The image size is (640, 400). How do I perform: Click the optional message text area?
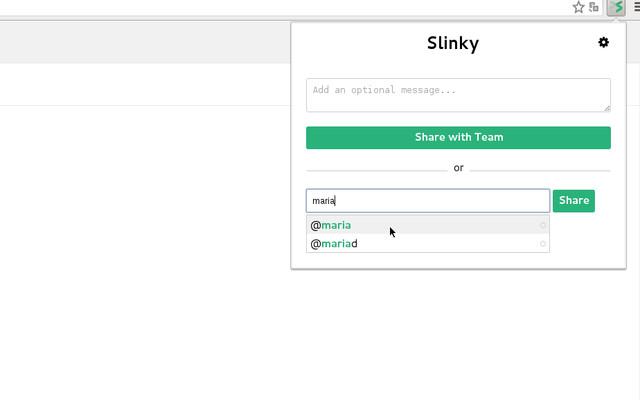click(458, 95)
